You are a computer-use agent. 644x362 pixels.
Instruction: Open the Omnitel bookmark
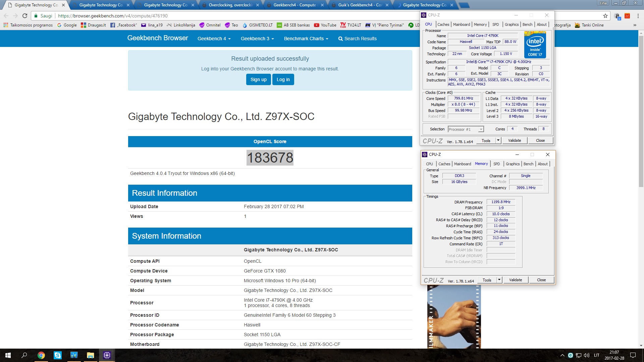210,25
